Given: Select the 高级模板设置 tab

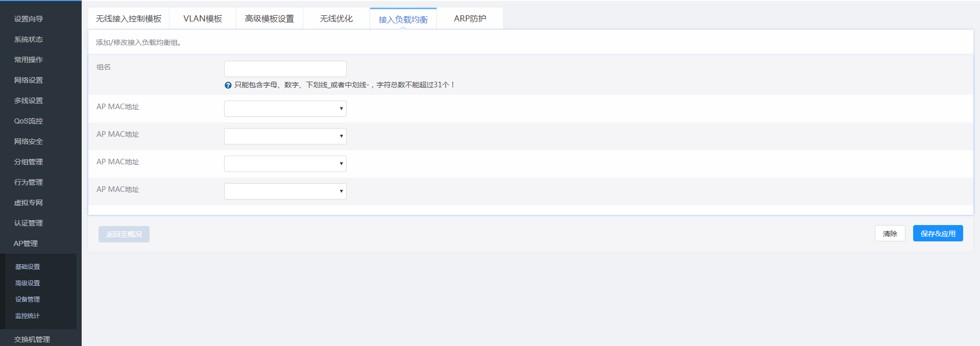Looking at the screenshot, I should click(x=269, y=19).
